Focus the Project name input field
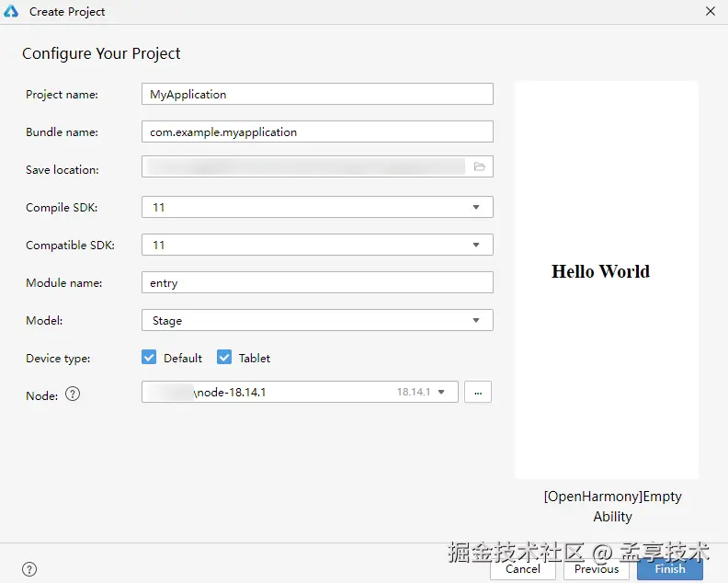 point(317,94)
